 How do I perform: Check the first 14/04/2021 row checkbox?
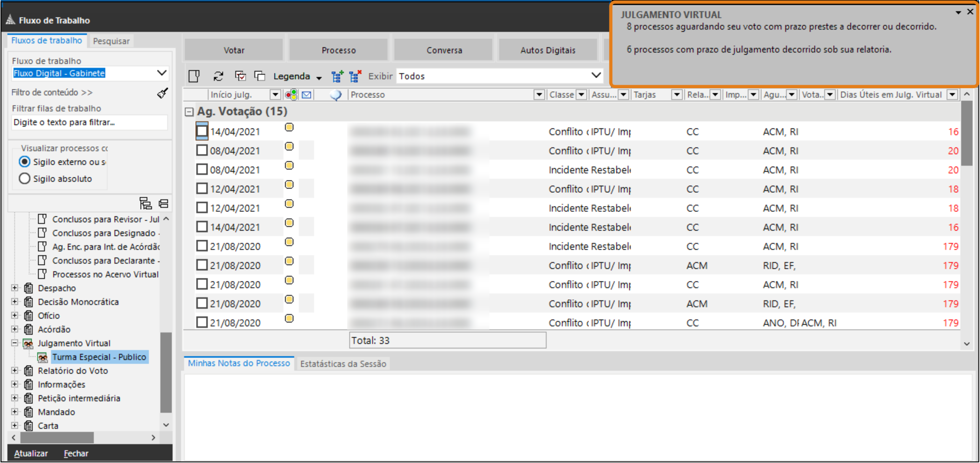202,131
